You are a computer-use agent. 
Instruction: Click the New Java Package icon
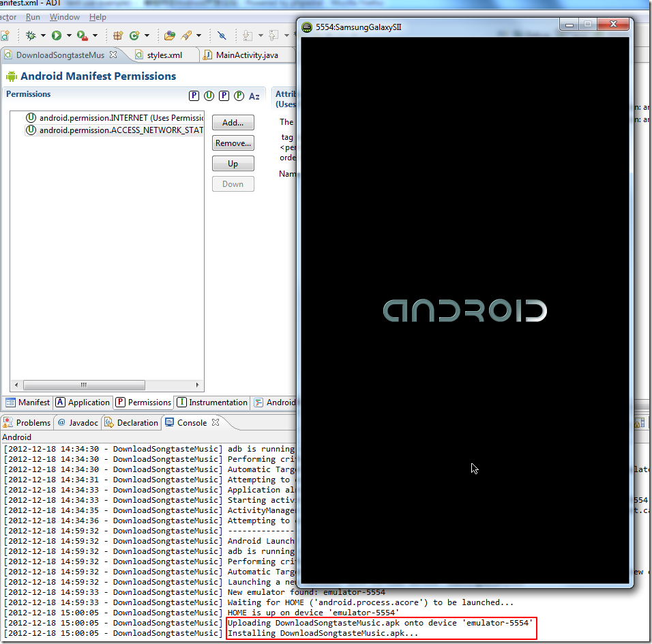(x=118, y=35)
